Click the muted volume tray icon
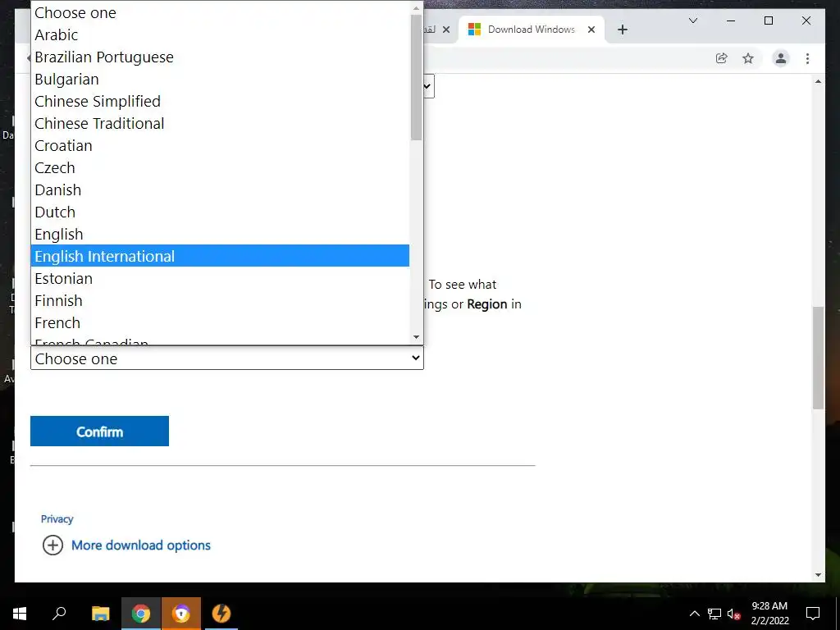Image resolution: width=840 pixels, height=630 pixels. click(x=734, y=614)
